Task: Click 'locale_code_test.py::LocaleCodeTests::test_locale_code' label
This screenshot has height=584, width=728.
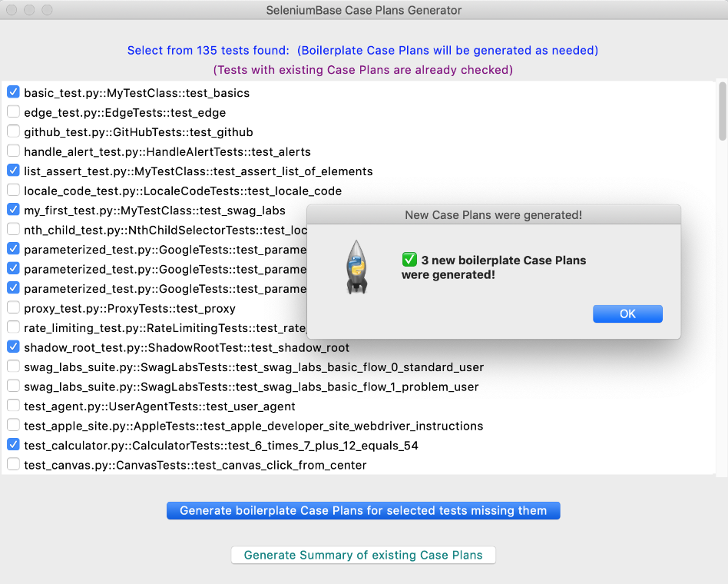Action: [x=183, y=191]
